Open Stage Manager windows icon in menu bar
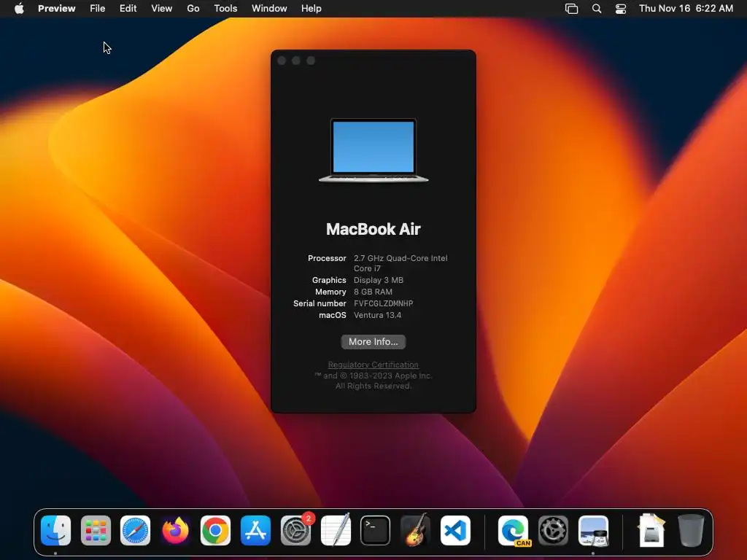This screenshot has height=560, width=747. (x=571, y=9)
